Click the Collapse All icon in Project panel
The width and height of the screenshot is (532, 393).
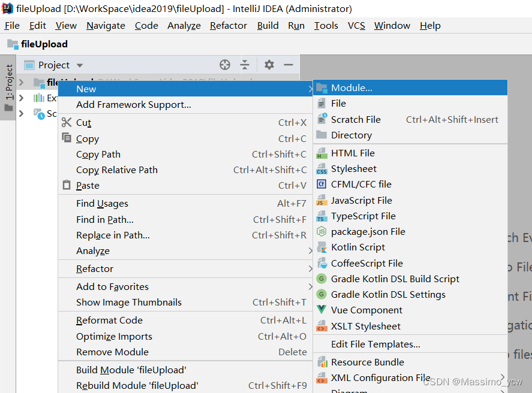tap(245, 65)
